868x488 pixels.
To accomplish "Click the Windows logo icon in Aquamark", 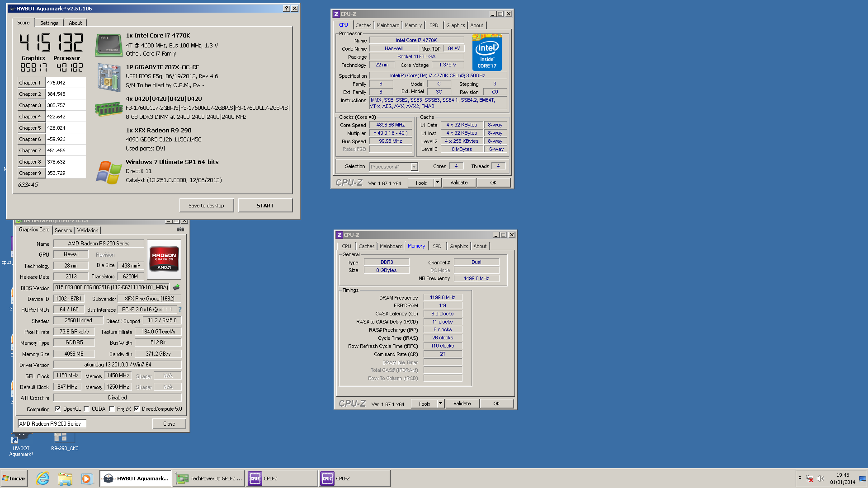I will (108, 172).
